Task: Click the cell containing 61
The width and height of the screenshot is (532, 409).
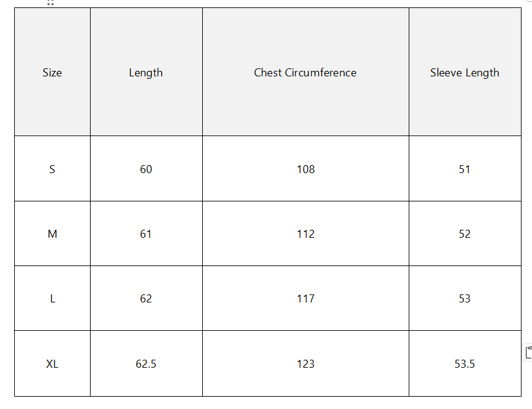Action: (x=146, y=234)
